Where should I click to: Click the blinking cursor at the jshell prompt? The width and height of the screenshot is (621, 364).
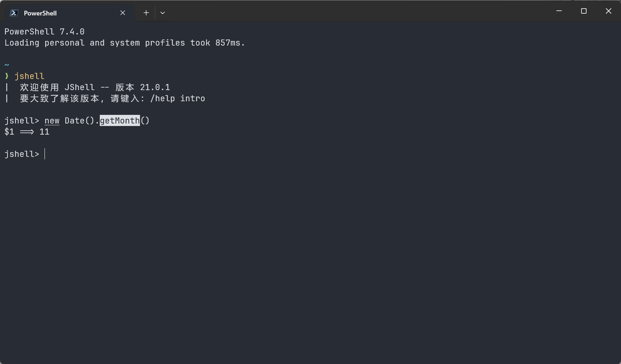(45, 154)
